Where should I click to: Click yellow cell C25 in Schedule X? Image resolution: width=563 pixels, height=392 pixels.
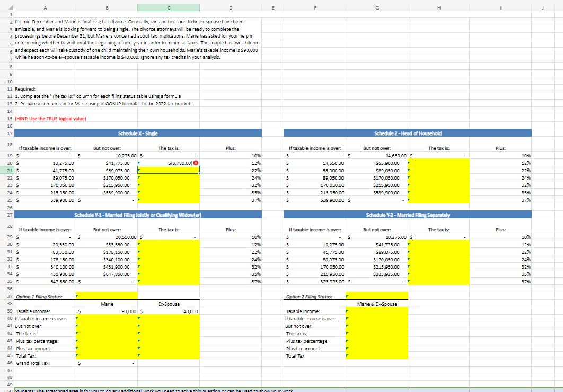coord(169,200)
